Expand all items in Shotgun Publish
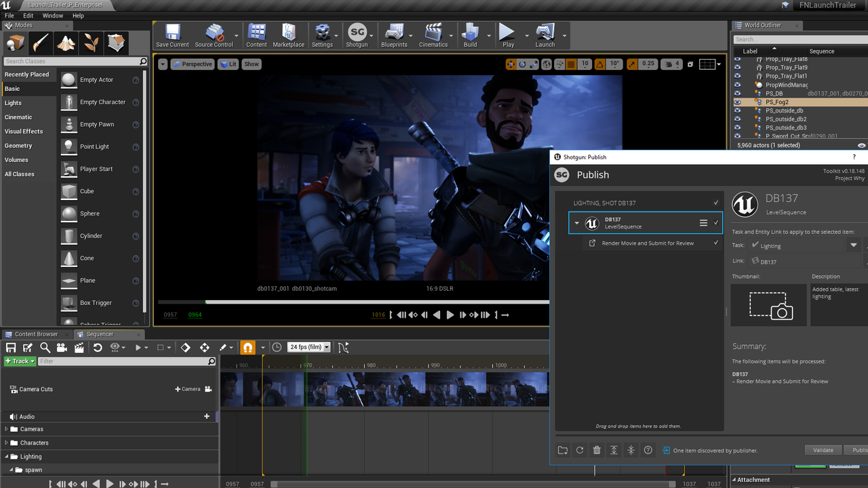 tap(614, 450)
